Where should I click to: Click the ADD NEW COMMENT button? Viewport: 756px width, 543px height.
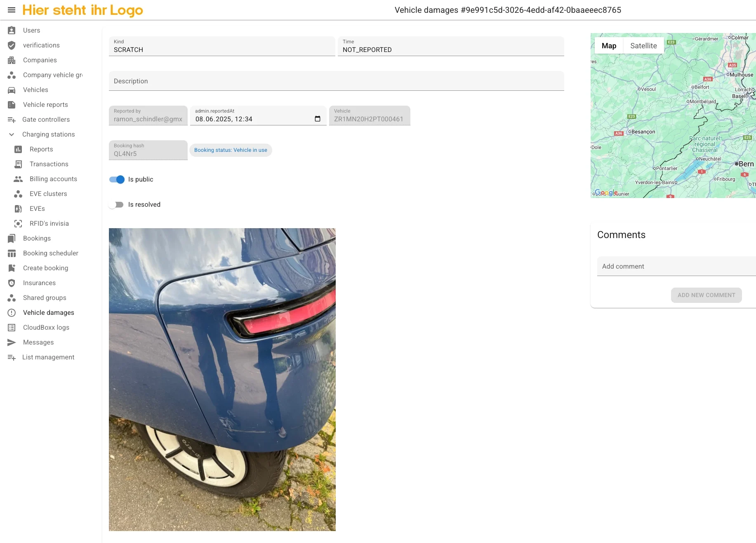[706, 295]
